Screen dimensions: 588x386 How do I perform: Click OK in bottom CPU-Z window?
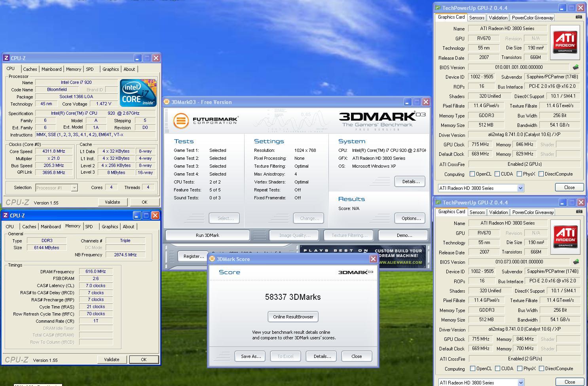click(144, 360)
